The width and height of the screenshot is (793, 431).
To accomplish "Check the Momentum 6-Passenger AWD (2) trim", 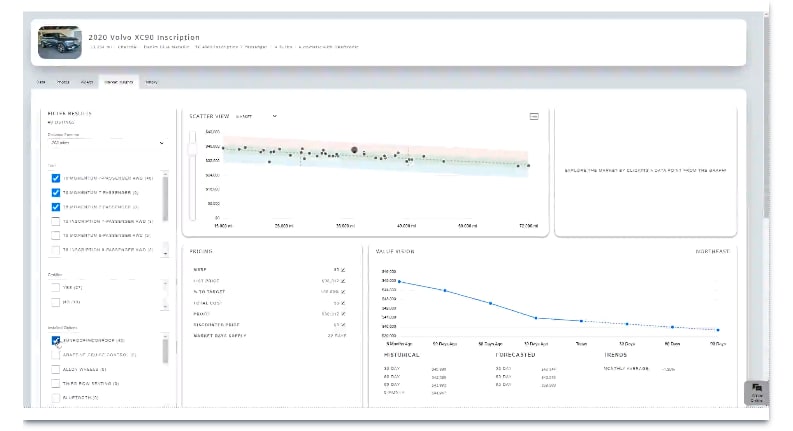I will click(56, 235).
